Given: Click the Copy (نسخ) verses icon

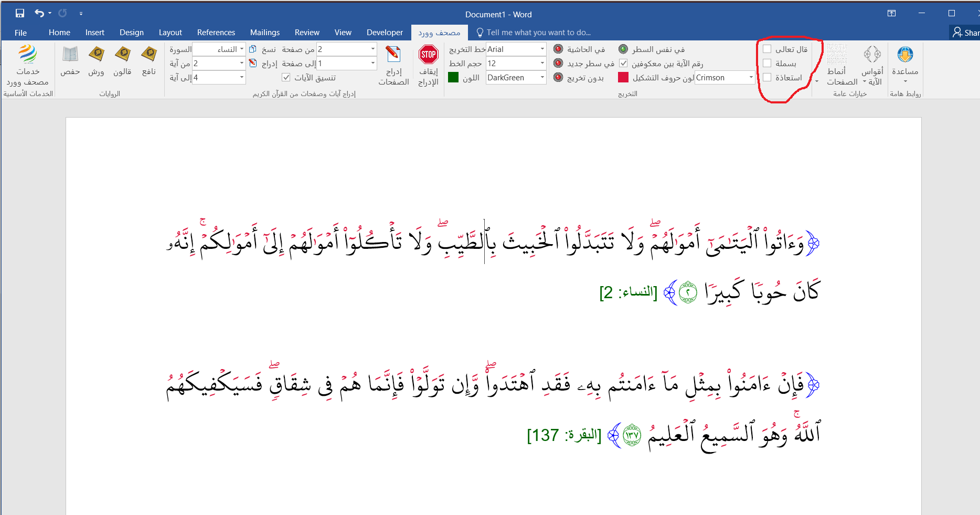Looking at the screenshot, I should (252, 49).
